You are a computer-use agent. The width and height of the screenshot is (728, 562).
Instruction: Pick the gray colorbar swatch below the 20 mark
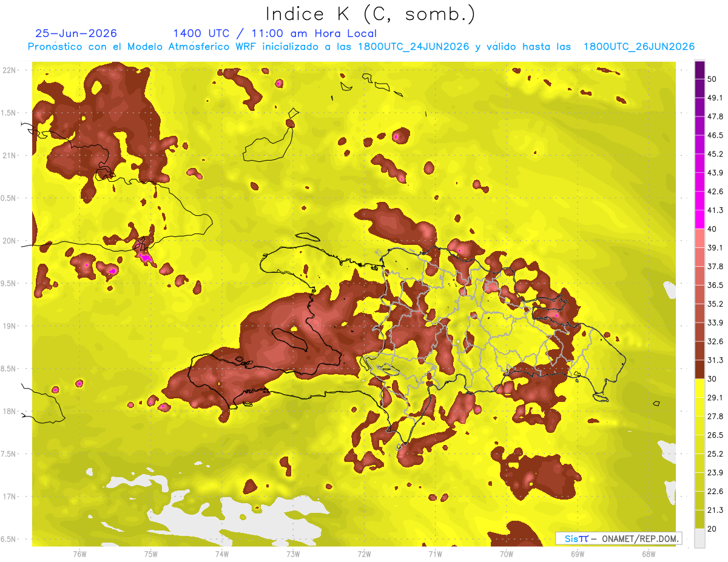coord(699,538)
